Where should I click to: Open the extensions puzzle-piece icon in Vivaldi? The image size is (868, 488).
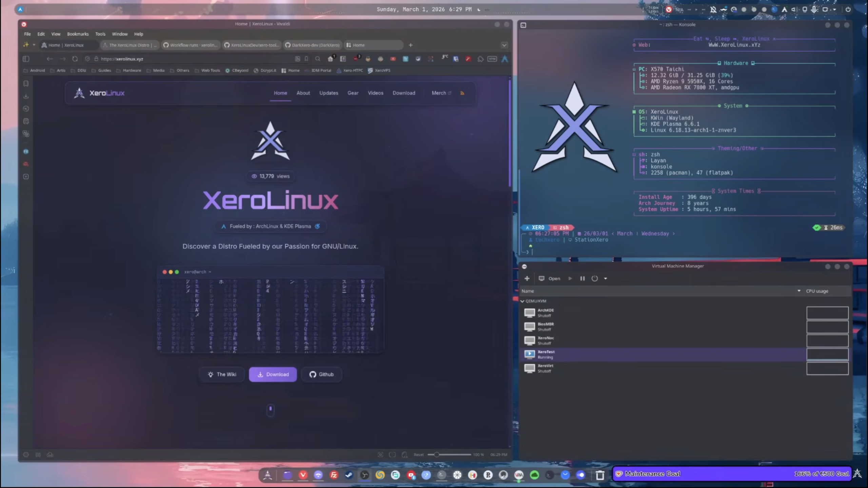(481, 59)
